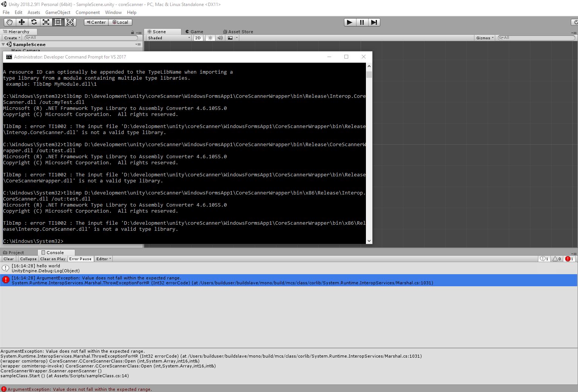Toggle 2D scene view mode
Image resolution: width=578 pixels, height=392 pixels.
tap(198, 38)
